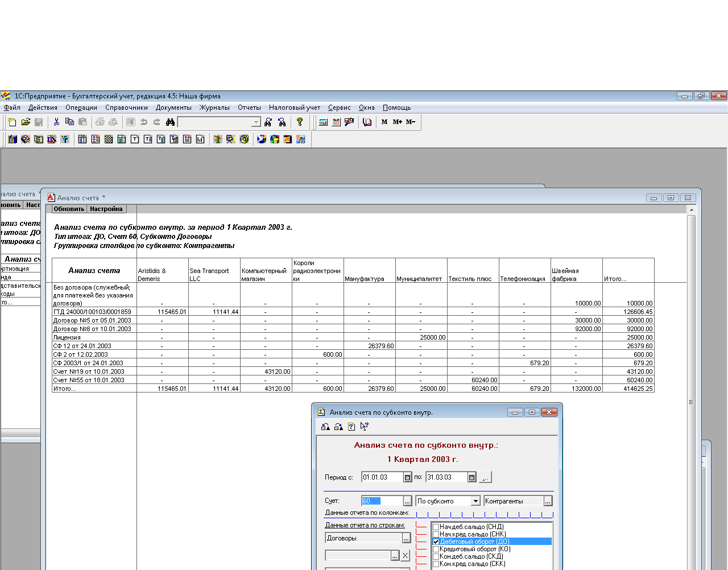The height and width of the screenshot is (570, 728).
Task: Click the colorful disc icon in second toolbar
Action: (x=244, y=139)
